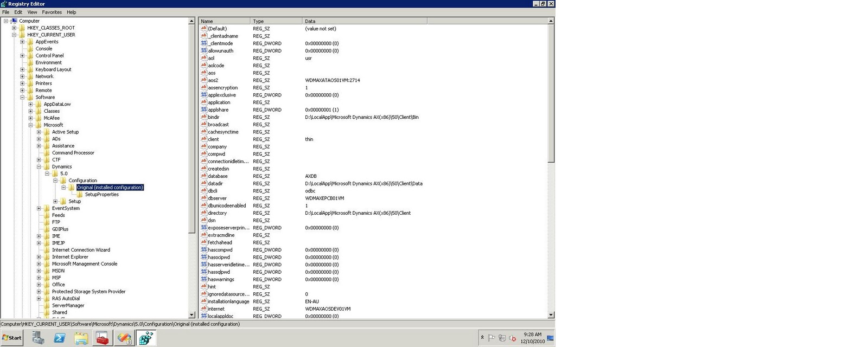
Task: Open the Help menu
Action: 72,12
